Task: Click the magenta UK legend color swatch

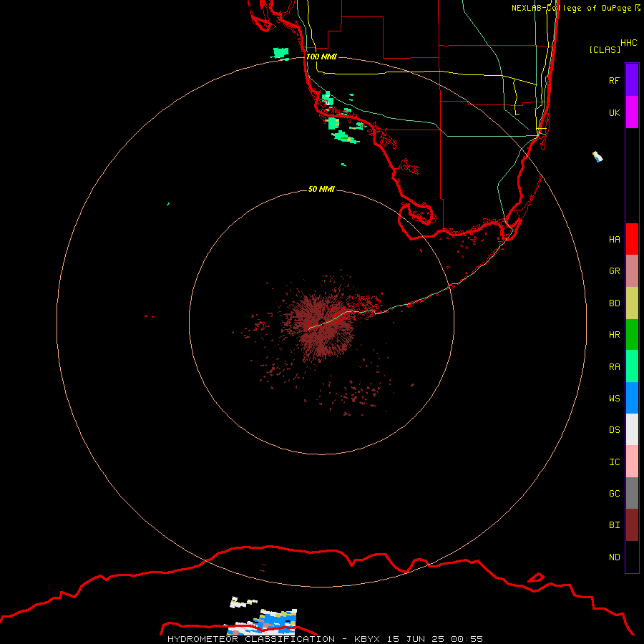Action: (x=632, y=112)
